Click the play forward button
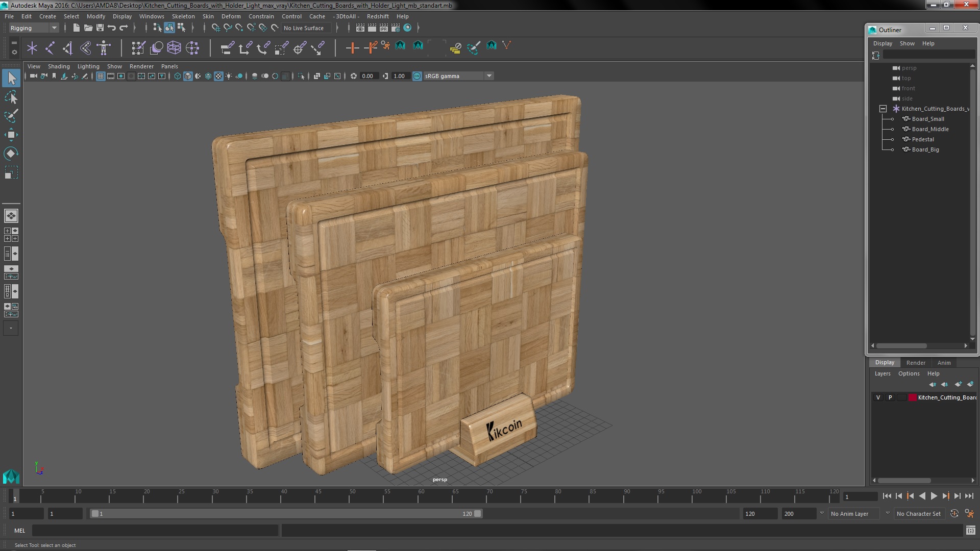 click(934, 496)
